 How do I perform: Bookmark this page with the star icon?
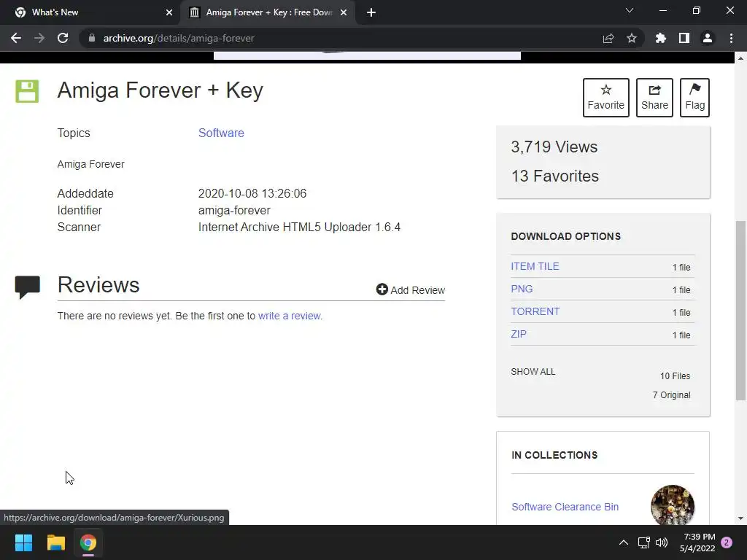pyautogui.click(x=632, y=38)
